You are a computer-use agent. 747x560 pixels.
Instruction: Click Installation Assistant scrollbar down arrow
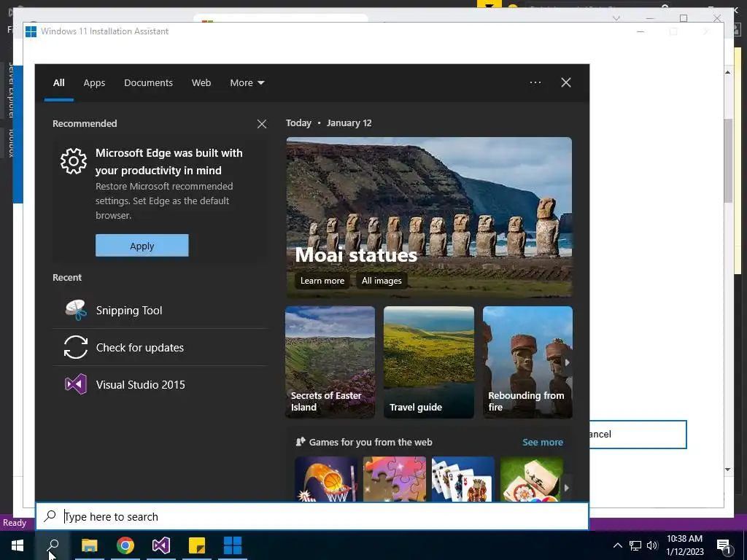[x=728, y=470]
